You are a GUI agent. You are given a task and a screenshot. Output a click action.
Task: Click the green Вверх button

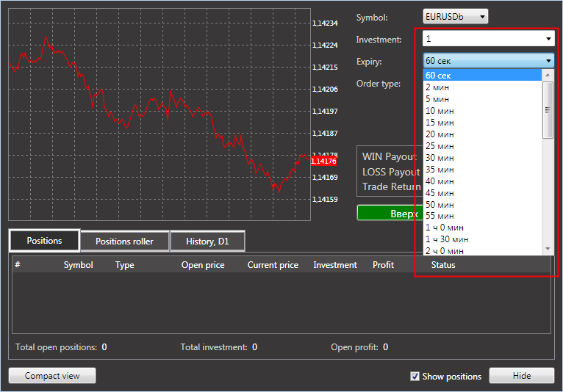[390, 213]
